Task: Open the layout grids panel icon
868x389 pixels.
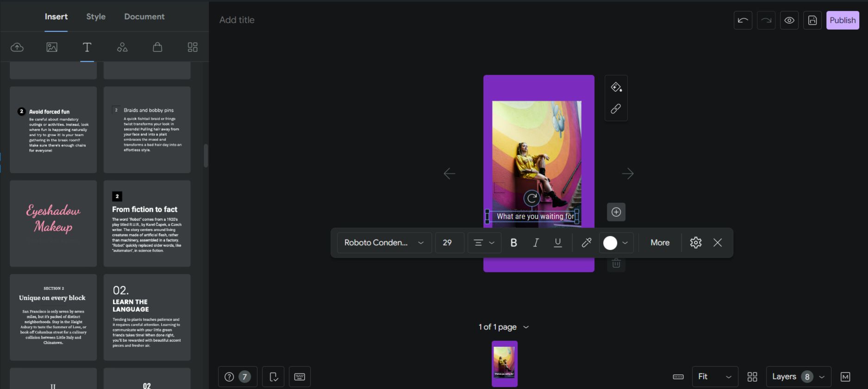Action: point(193,47)
